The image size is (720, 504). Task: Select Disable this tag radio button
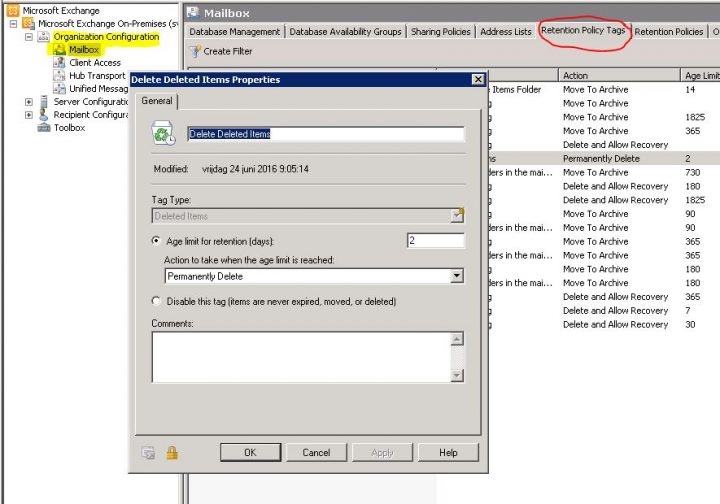(156, 301)
